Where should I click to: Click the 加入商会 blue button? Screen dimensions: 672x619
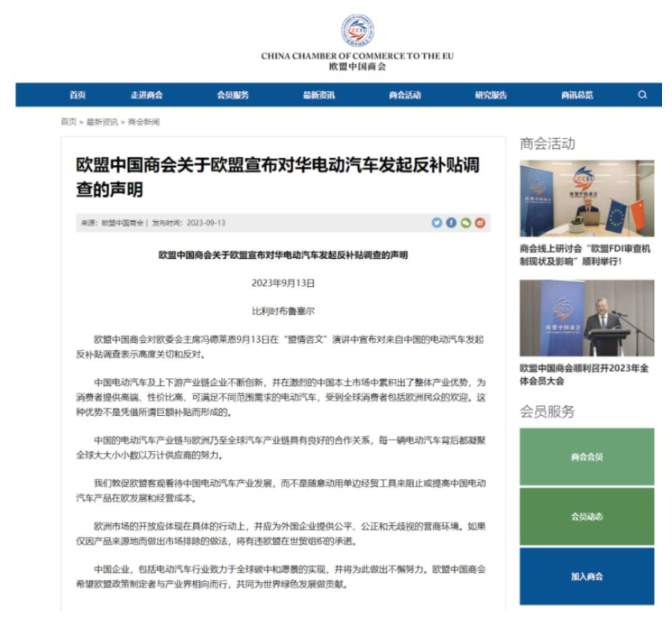pyautogui.click(x=586, y=576)
